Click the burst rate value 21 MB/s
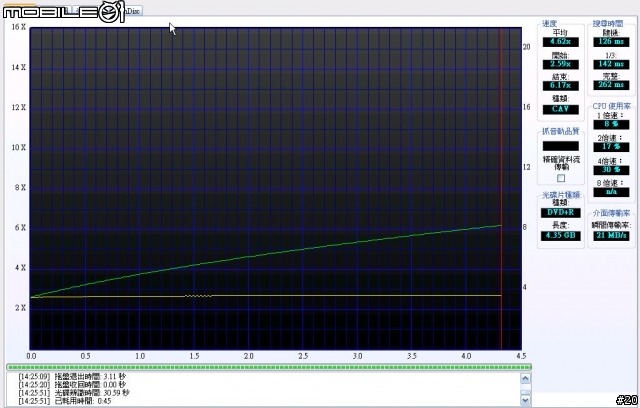Image resolution: width=640 pixels, height=408 pixels. (611, 235)
